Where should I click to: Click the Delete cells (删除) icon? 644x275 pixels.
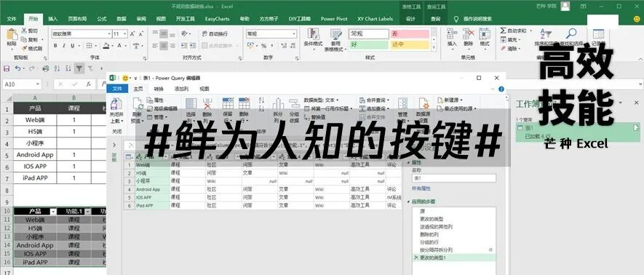469,34
